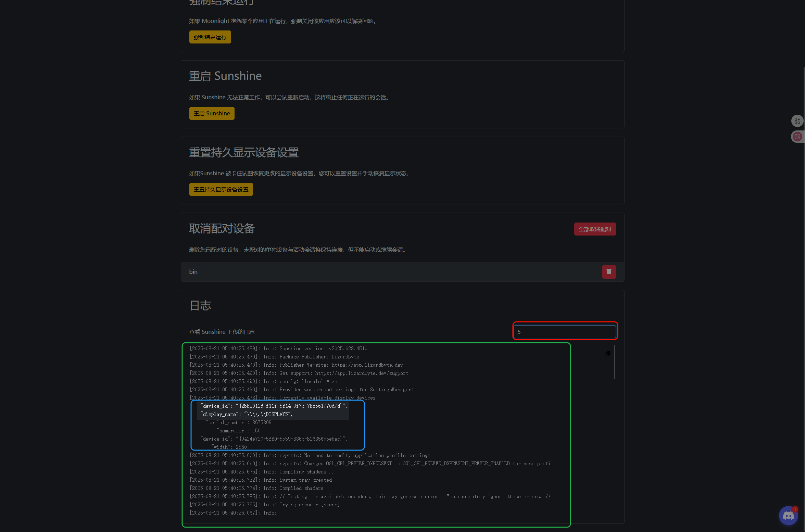The height and width of the screenshot is (532, 805).
Task: Click the highlighted device_id 2bb2012d log line
Action: click(273, 406)
